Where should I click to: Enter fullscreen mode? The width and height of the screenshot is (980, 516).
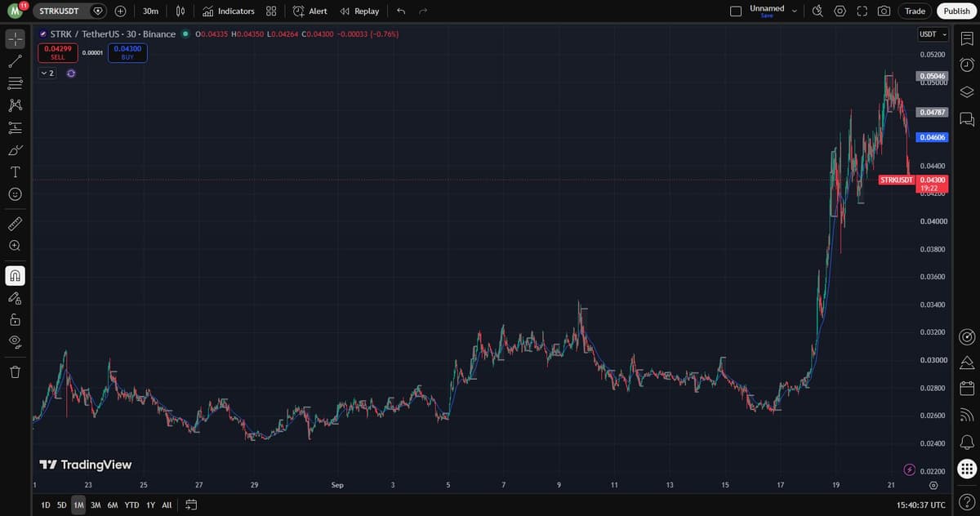pyautogui.click(x=862, y=11)
